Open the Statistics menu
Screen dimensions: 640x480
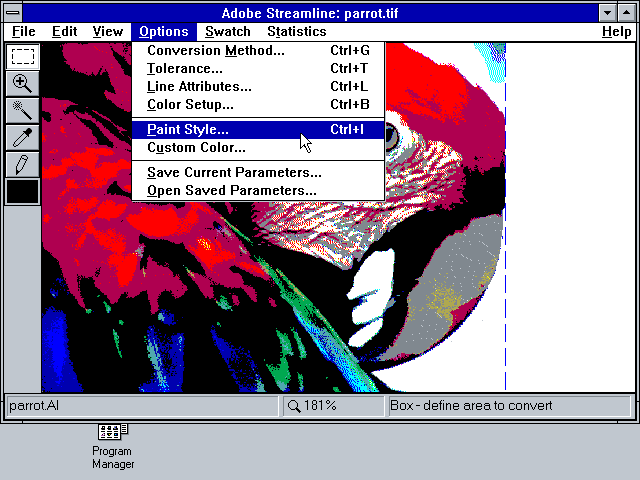tap(296, 32)
